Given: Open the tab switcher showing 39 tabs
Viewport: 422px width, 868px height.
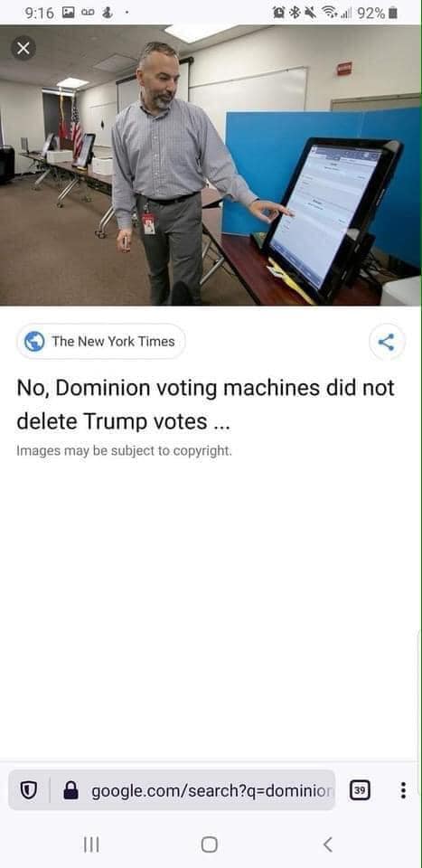Looking at the screenshot, I should (360, 790).
